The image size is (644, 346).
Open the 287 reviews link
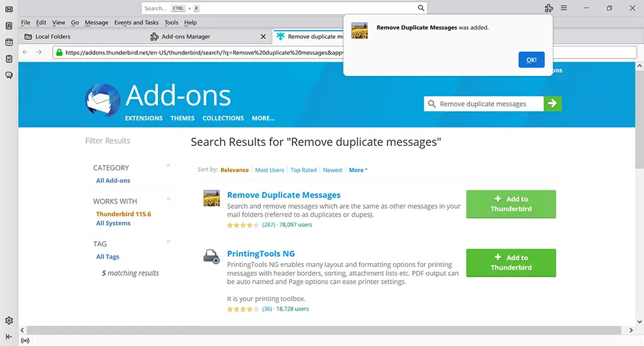pos(269,224)
